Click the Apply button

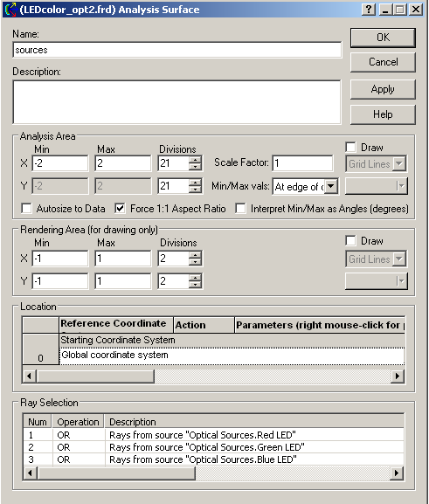coord(383,89)
